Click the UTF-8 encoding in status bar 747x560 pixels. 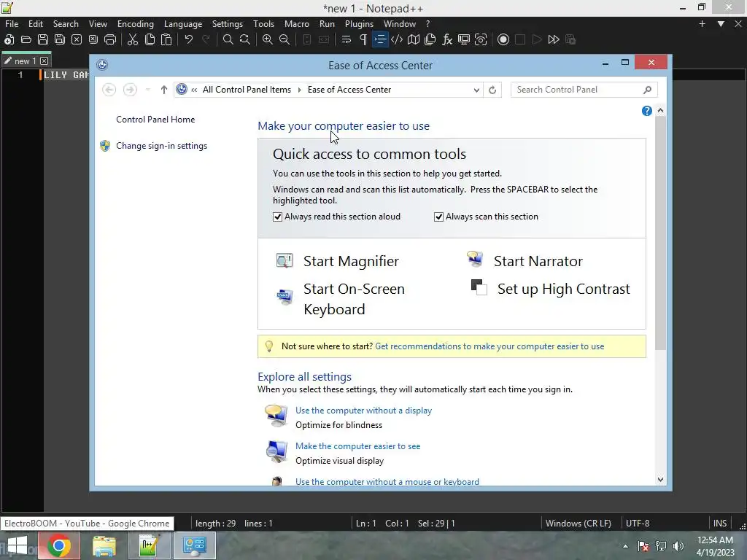tap(638, 524)
